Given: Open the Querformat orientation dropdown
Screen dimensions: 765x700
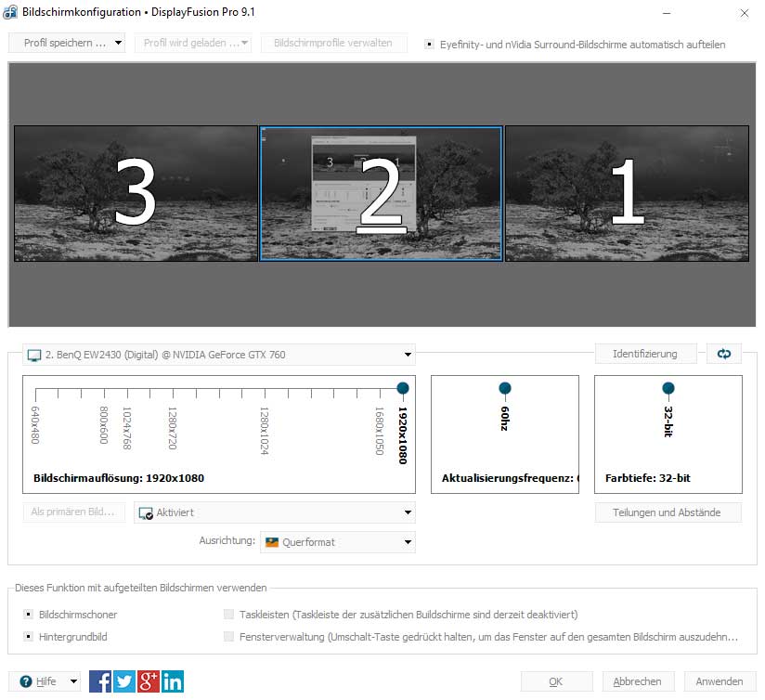Looking at the screenshot, I should click(x=338, y=542).
